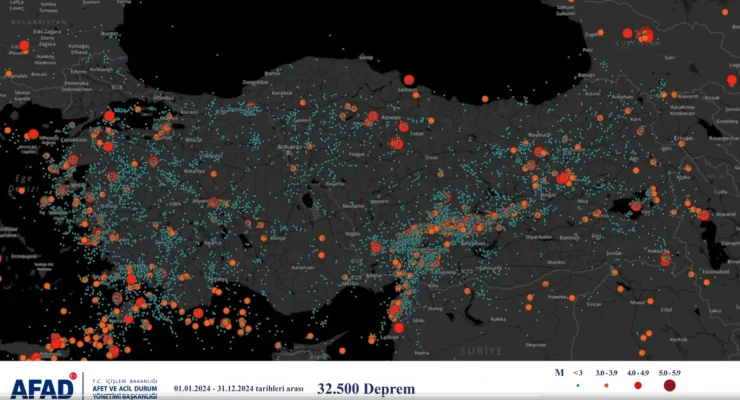Click the dark red dot for magnitude 5.0-5.9
740x400 pixels.
(668, 385)
